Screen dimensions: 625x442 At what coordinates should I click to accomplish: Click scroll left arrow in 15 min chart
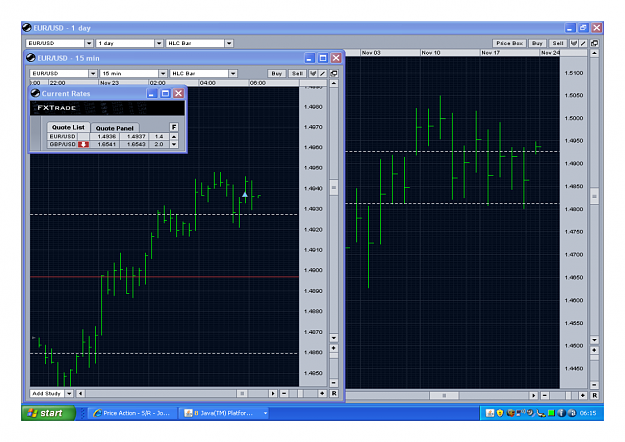80,393
